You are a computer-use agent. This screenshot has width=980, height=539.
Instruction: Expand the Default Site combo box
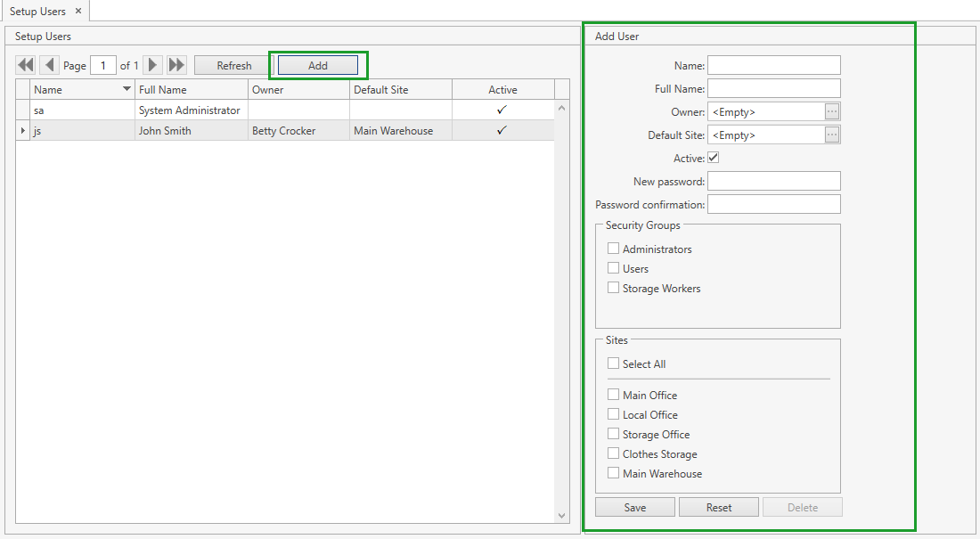766,135
